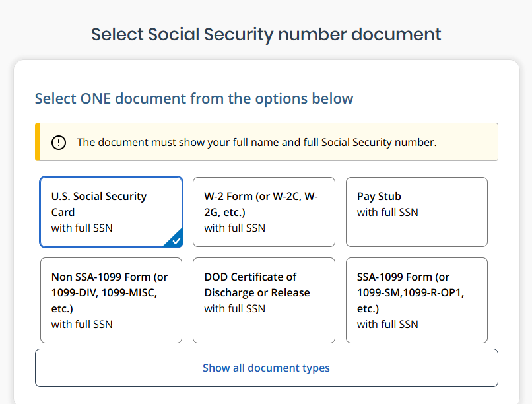Click 'with full SSN' under DOD Certificate
The width and height of the screenshot is (532, 404).
pyautogui.click(x=235, y=309)
